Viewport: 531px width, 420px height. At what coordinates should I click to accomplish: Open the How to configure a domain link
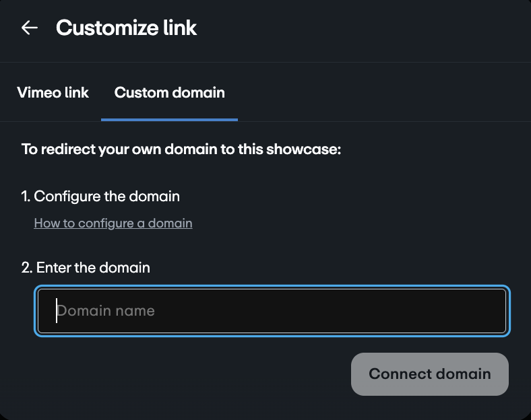113,223
